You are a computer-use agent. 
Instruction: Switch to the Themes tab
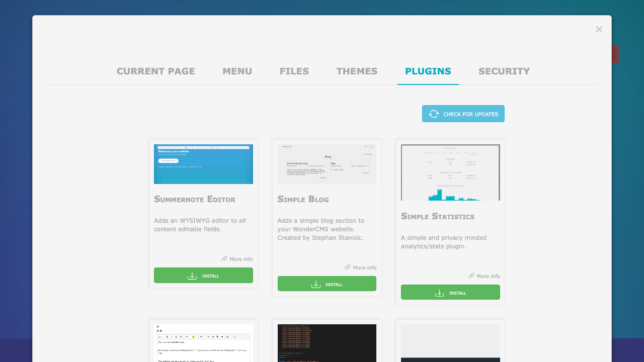(x=357, y=71)
